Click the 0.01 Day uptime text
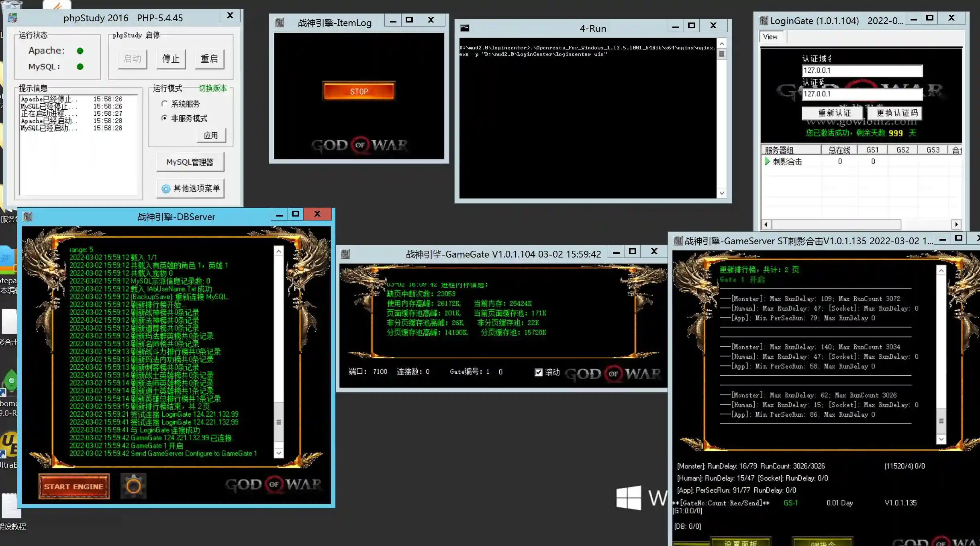 pyautogui.click(x=839, y=503)
